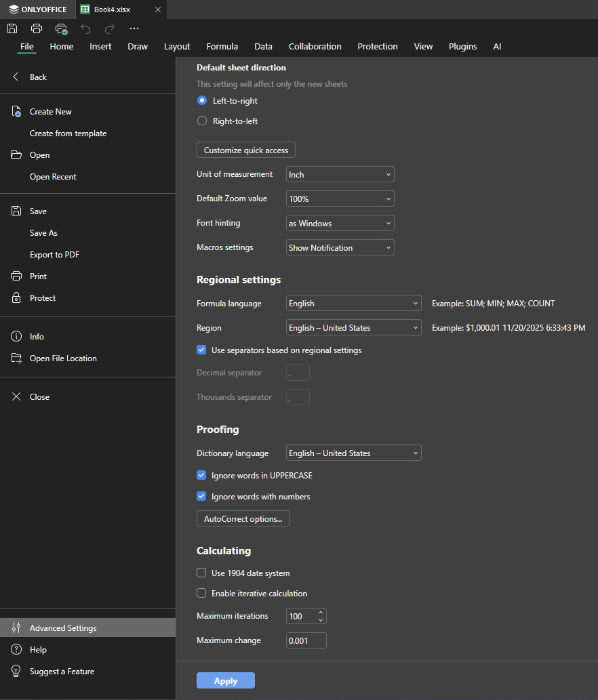Click the Save icon in the top toolbar

(12, 28)
